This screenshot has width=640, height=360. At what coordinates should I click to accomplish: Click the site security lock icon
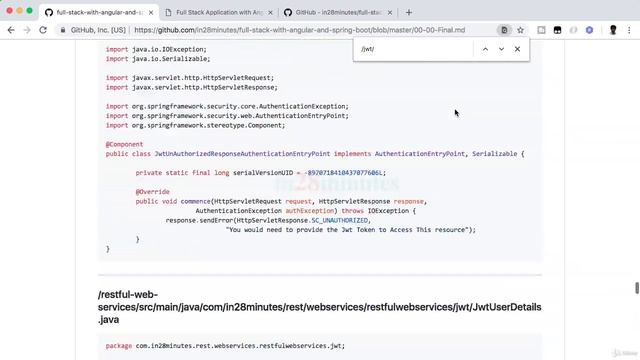(x=63, y=30)
